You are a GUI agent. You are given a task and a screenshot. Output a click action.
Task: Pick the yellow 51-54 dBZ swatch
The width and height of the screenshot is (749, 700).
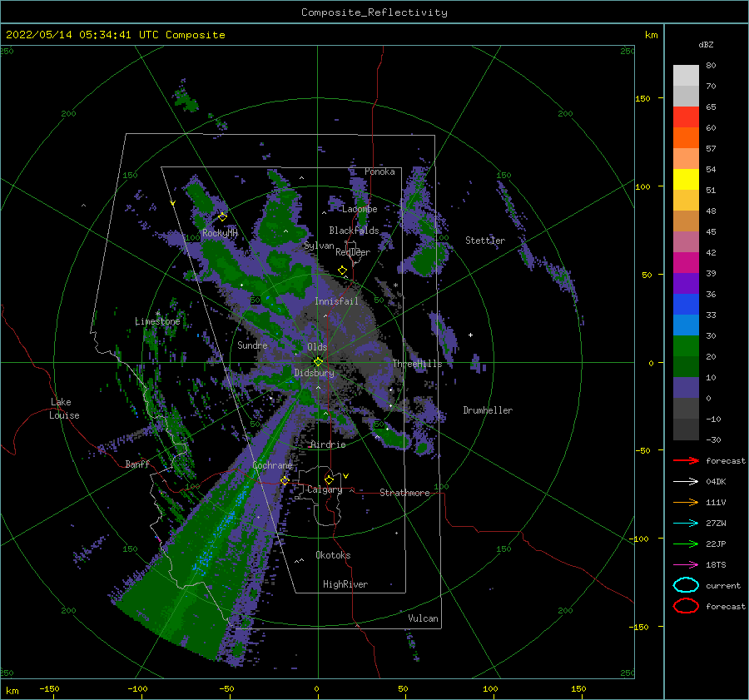(x=686, y=180)
